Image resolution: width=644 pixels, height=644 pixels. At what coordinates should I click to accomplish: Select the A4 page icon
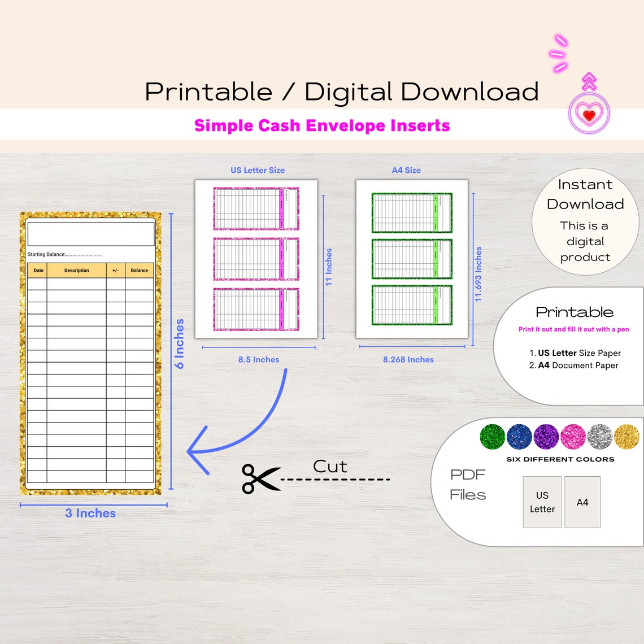(582, 502)
